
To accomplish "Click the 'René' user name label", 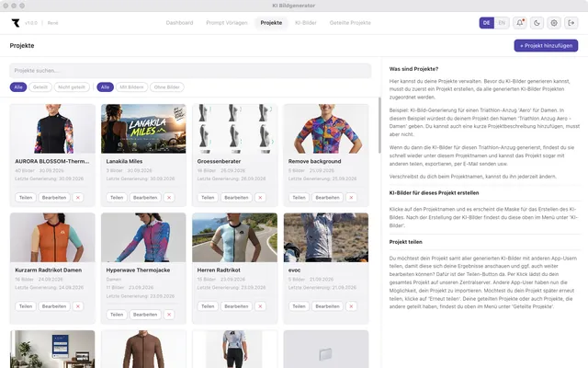I will [53, 23].
